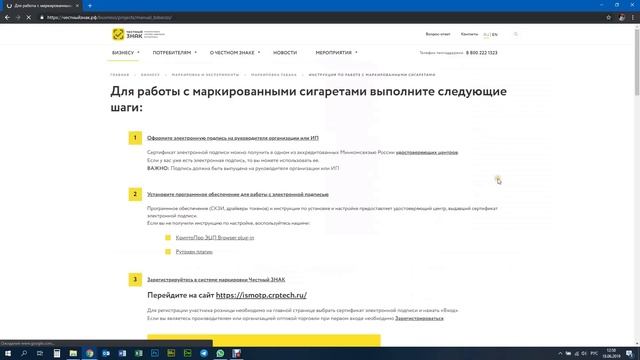Stop page loading with the X button

pos(29,18)
